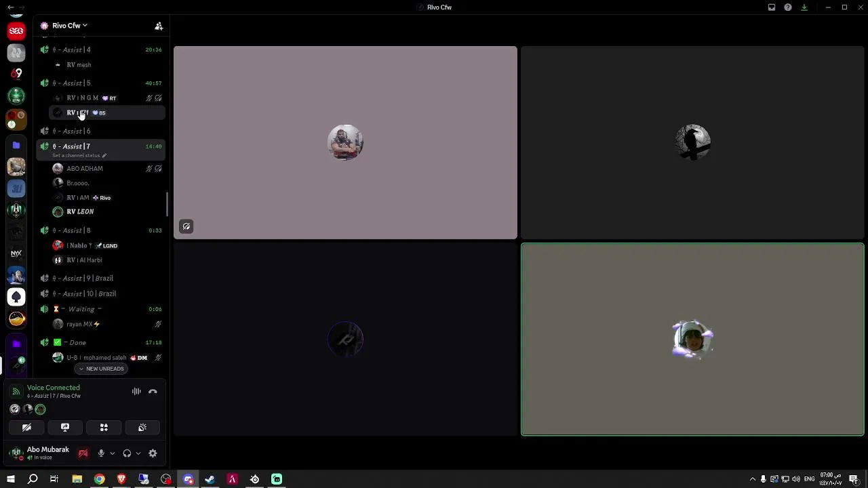
Task: Open the 69 server icon
Action: (16, 74)
